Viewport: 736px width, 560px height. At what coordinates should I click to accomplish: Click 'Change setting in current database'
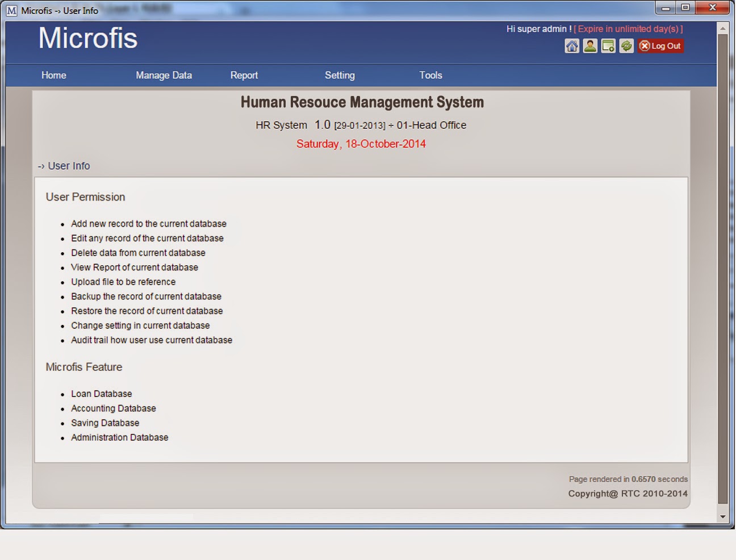[x=140, y=326]
